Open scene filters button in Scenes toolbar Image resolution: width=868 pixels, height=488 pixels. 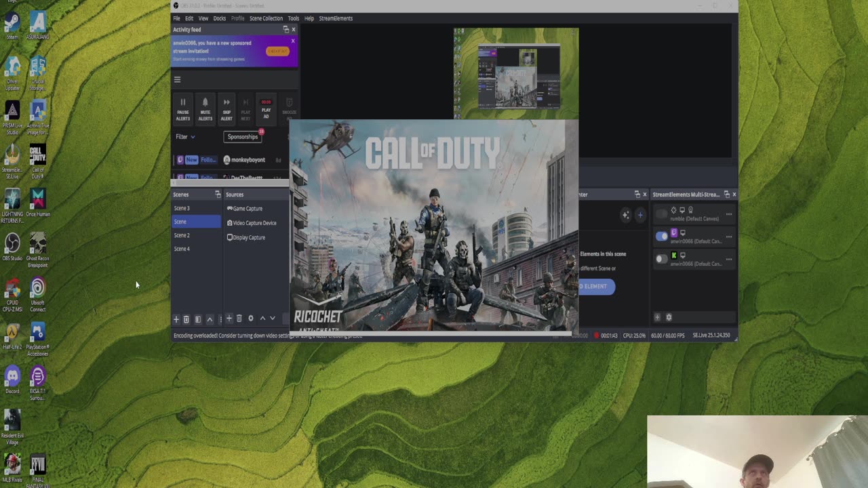tap(197, 319)
